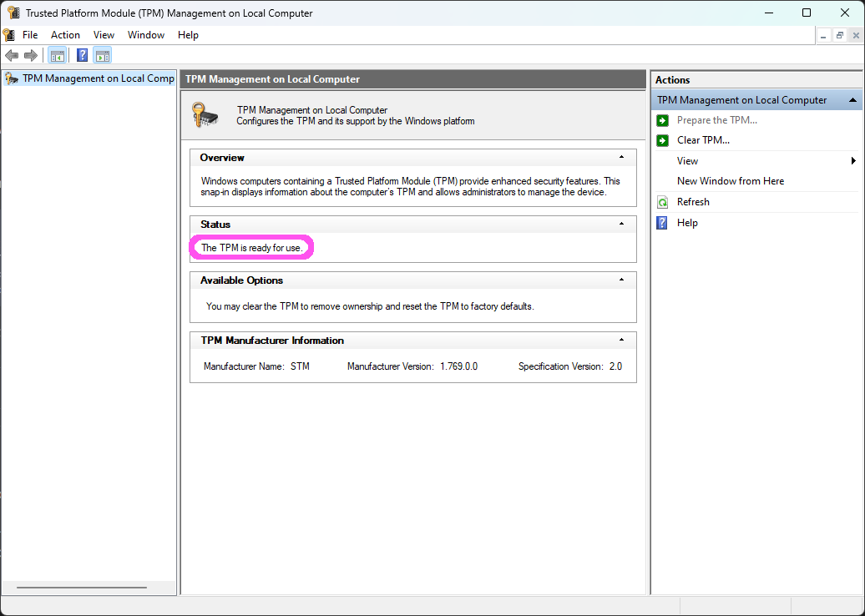Click the green arrow icon beside Prepare the TPM
The width and height of the screenshot is (865, 616).
[x=662, y=120]
